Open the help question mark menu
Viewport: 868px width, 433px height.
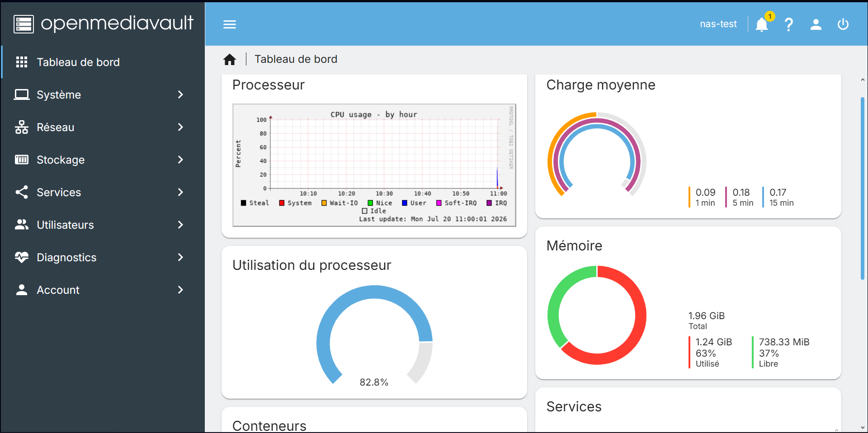tap(789, 24)
